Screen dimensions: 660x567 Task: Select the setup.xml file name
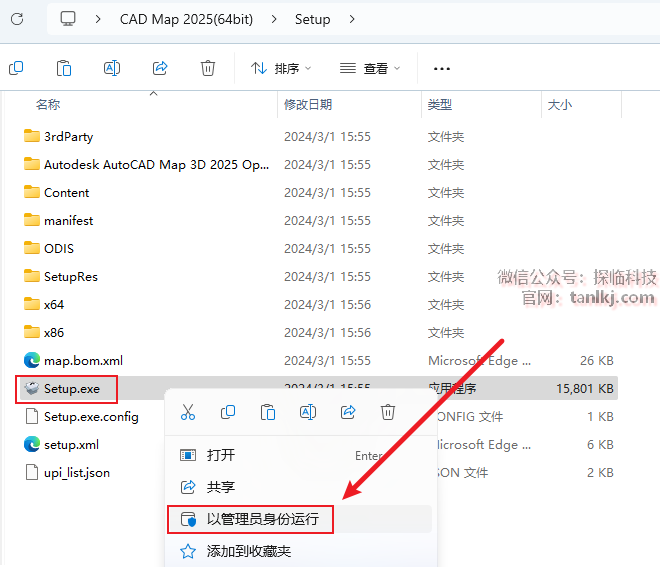71,445
